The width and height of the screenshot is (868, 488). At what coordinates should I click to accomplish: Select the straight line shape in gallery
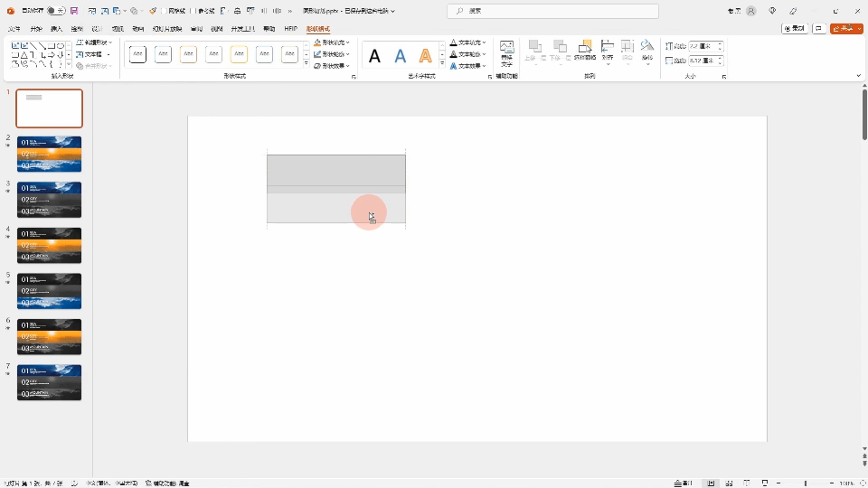coord(33,45)
